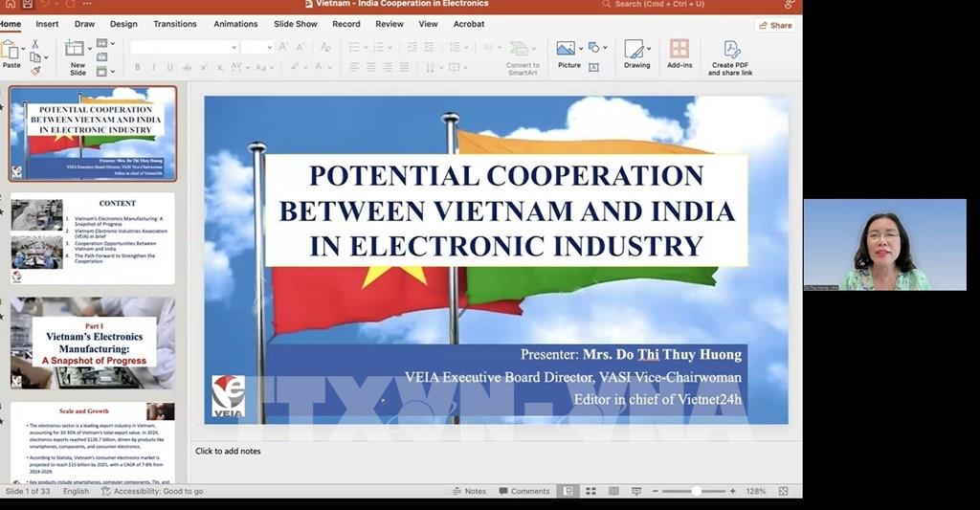
Task: Click the zoom out minus button
Action: pos(655,491)
